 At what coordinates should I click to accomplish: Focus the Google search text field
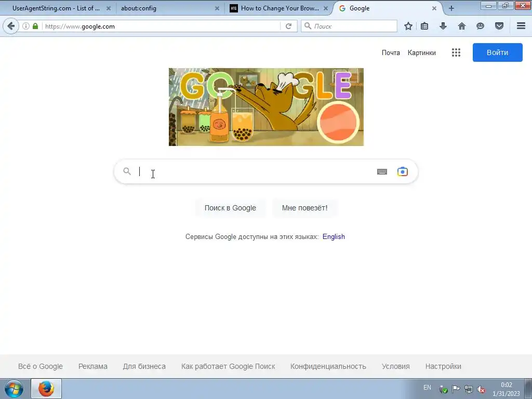coord(255,171)
